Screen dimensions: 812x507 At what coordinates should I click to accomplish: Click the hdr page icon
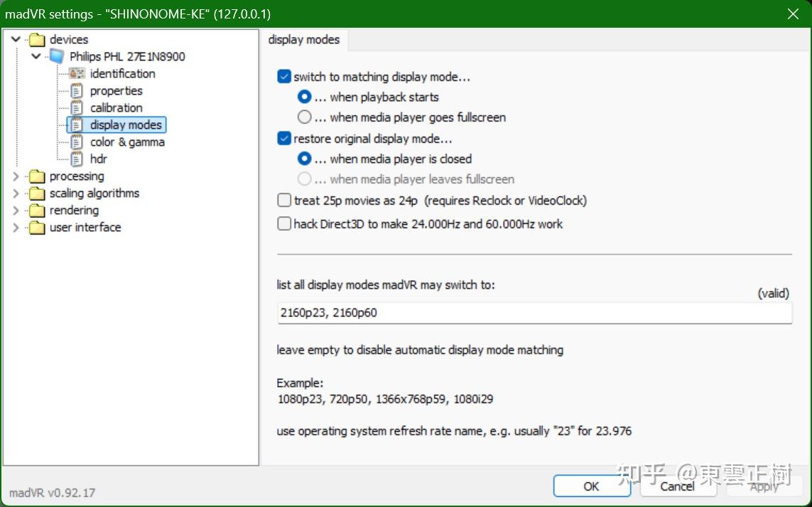coord(77,159)
